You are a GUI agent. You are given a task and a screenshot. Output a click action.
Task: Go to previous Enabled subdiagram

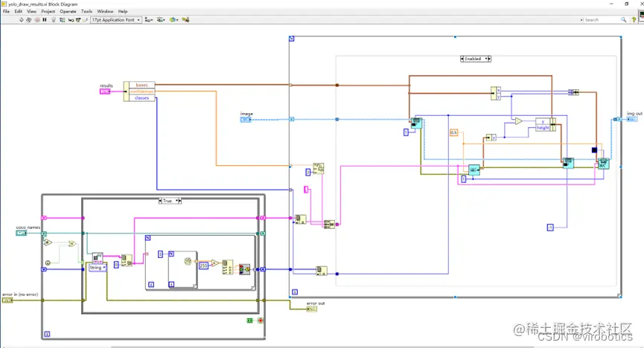[462, 59]
